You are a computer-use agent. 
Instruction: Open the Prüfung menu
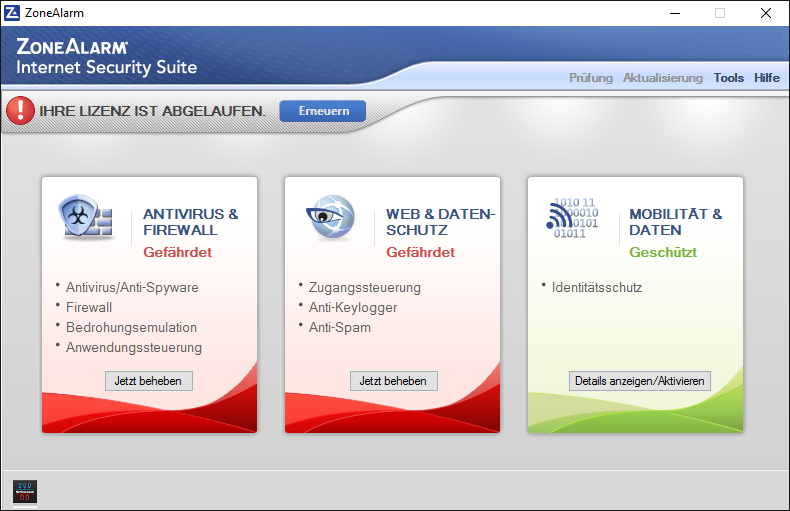coord(590,78)
